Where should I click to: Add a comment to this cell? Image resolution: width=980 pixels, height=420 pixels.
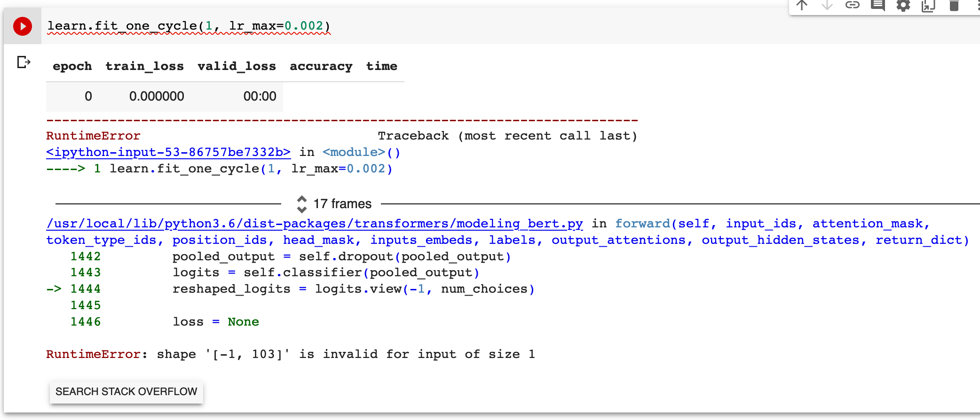point(878,5)
